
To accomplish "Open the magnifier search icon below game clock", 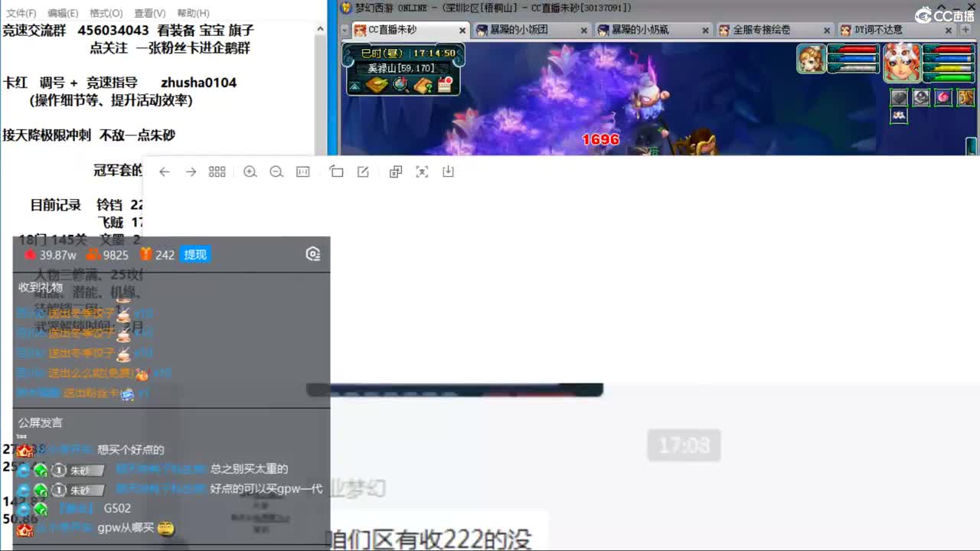I will pos(401,85).
